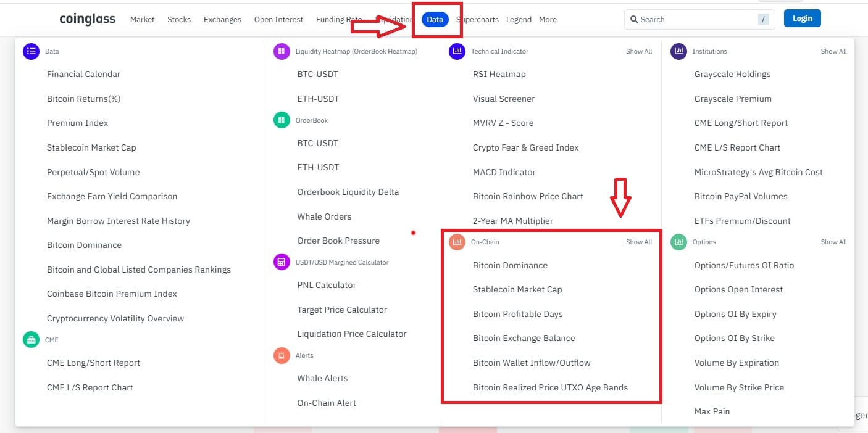Viewport: 868px width, 433px height.
Task: Open the RSI Heatmap link
Action: point(499,74)
